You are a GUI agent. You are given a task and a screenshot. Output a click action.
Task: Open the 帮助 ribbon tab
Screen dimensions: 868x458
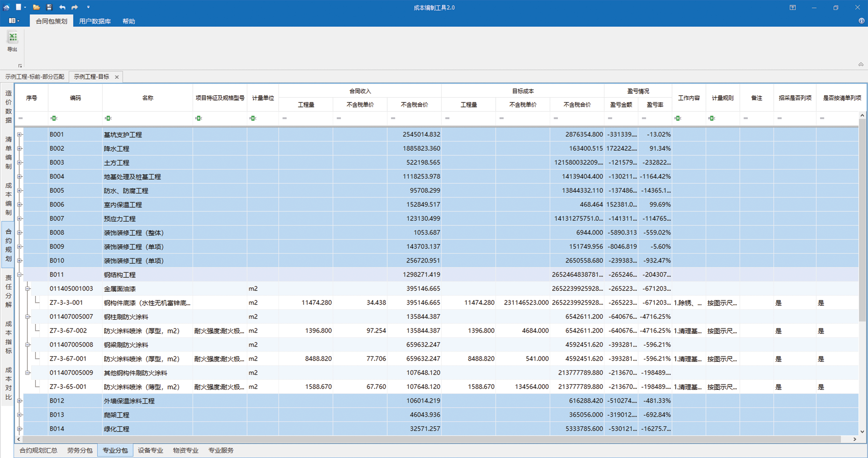click(129, 21)
